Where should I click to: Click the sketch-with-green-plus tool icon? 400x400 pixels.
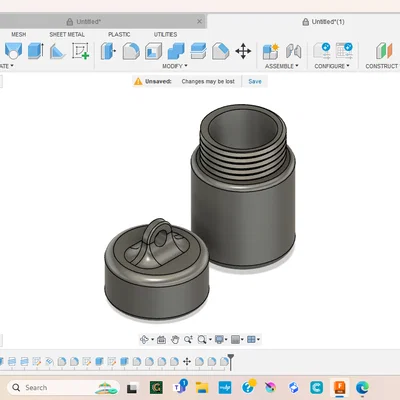tap(80, 51)
